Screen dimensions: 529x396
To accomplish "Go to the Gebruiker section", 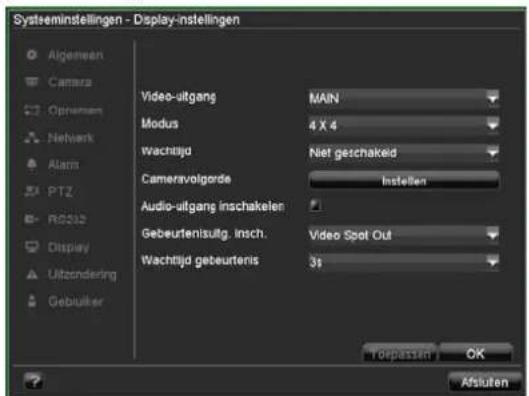I will point(76,301).
